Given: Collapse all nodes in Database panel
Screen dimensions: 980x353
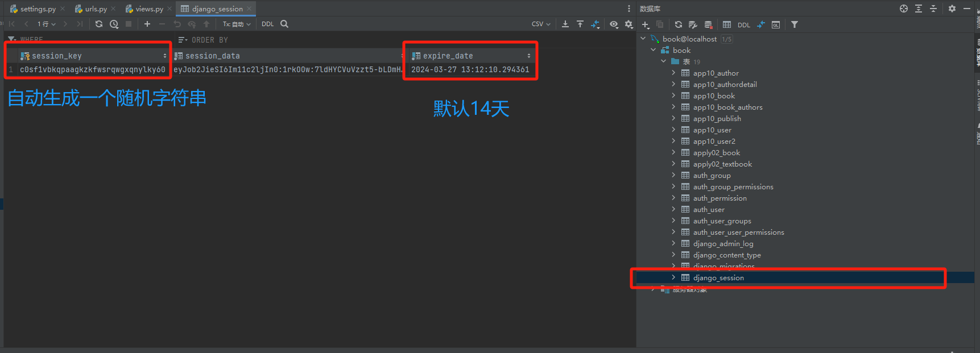Looking at the screenshot, I should pos(933,9).
